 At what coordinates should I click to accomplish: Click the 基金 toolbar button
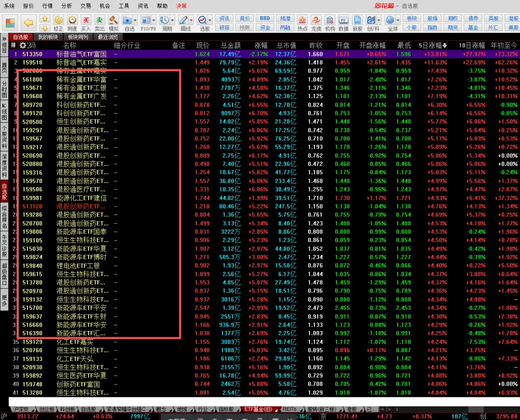(473, 27)
